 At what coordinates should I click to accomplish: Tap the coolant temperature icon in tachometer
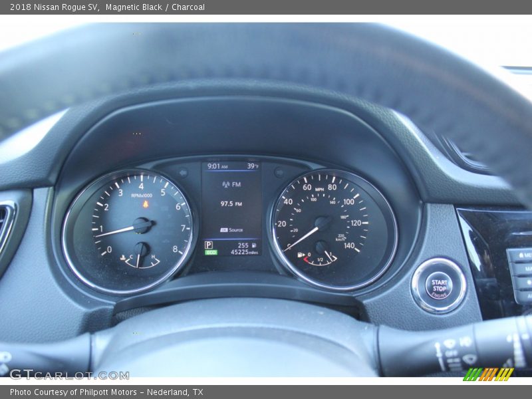123,258
